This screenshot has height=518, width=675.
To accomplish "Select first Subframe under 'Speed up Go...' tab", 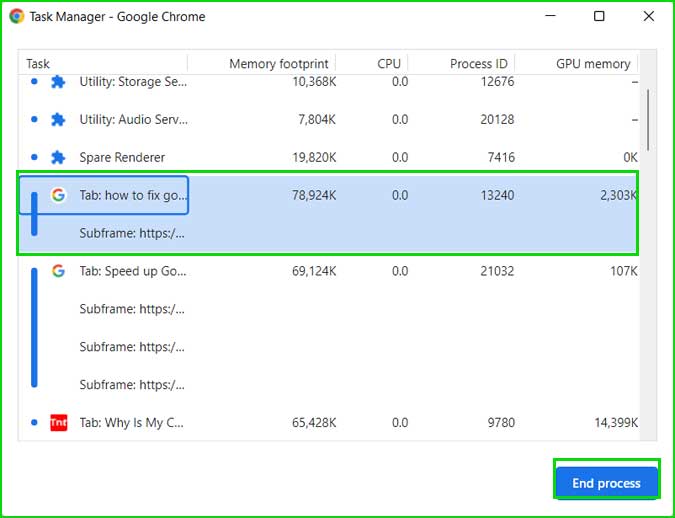I will click(328, 309).
